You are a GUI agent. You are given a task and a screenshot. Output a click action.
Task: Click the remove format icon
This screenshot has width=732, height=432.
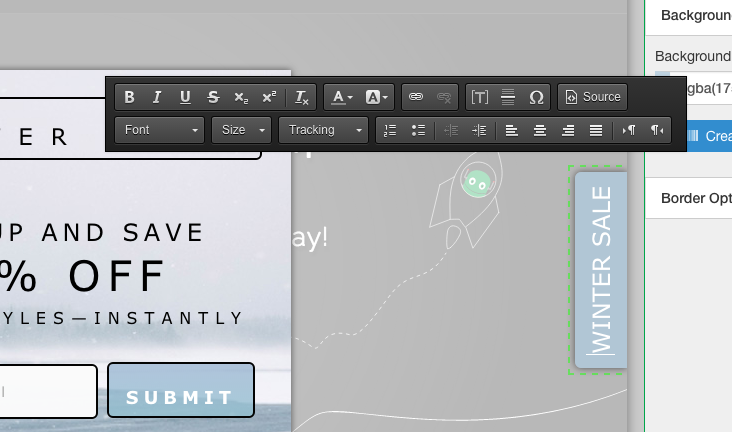(x=301, y=97)
